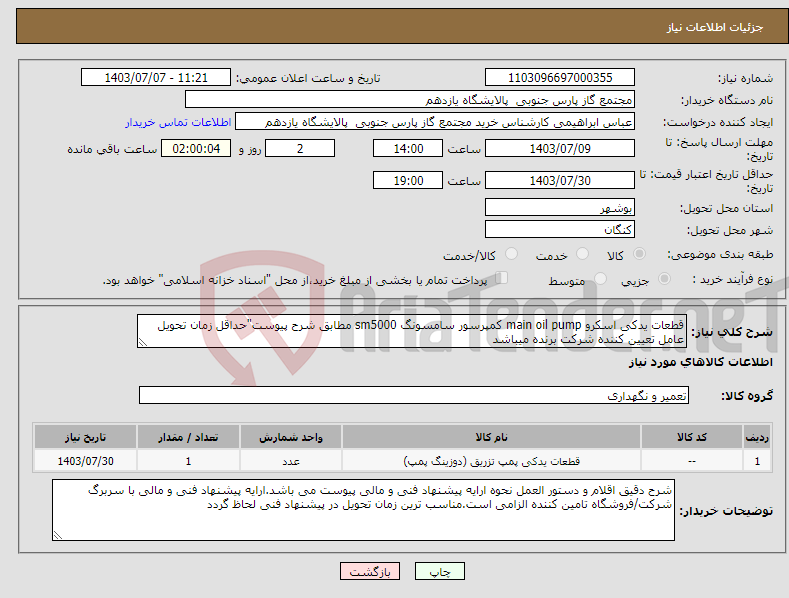
Task: Click the announcement date field 1403/07/07 - 11:21
Action: click(x=155, y=78)
